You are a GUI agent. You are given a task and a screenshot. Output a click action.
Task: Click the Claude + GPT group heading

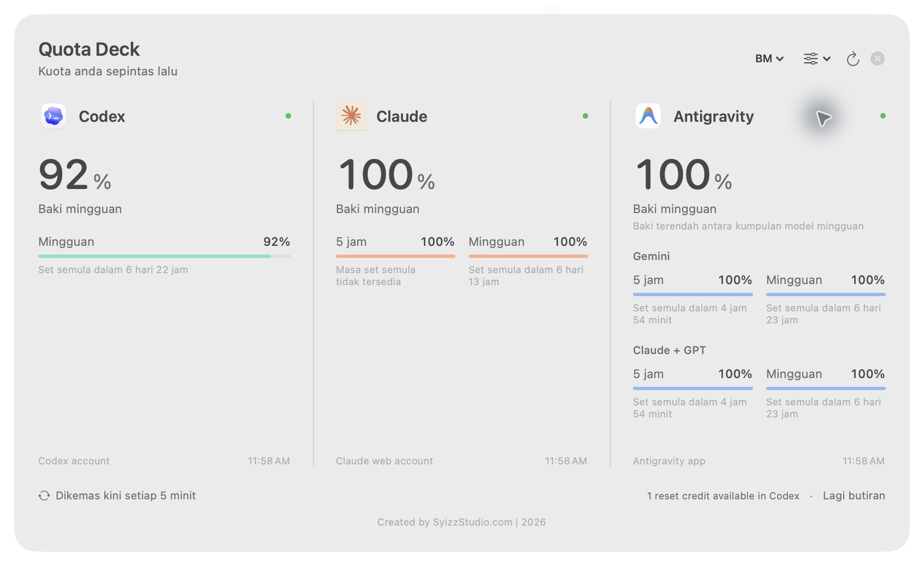pos(670,350)
